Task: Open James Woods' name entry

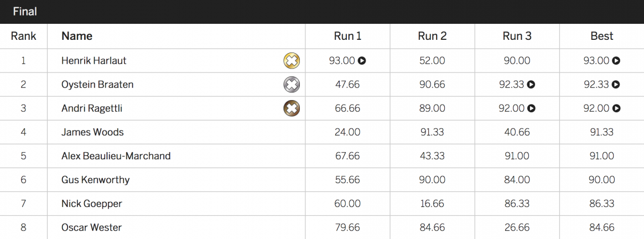Action: (92, 132)
